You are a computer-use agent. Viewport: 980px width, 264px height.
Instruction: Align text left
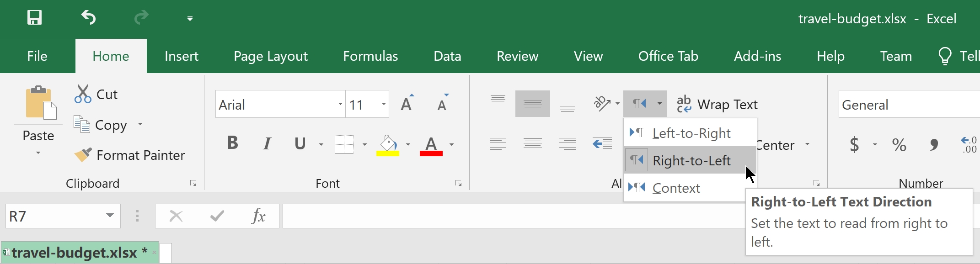click(x=498, y=144)
